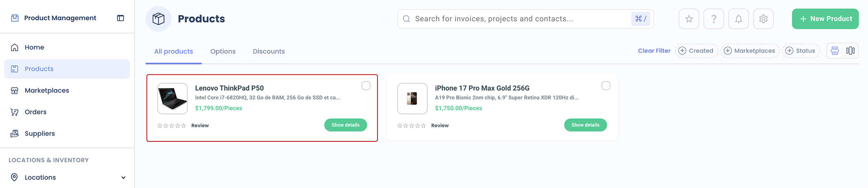
Task: Rate the Lenovo ThinkPad with review stars
Action: pyautogui.click(x=172, y=126)
